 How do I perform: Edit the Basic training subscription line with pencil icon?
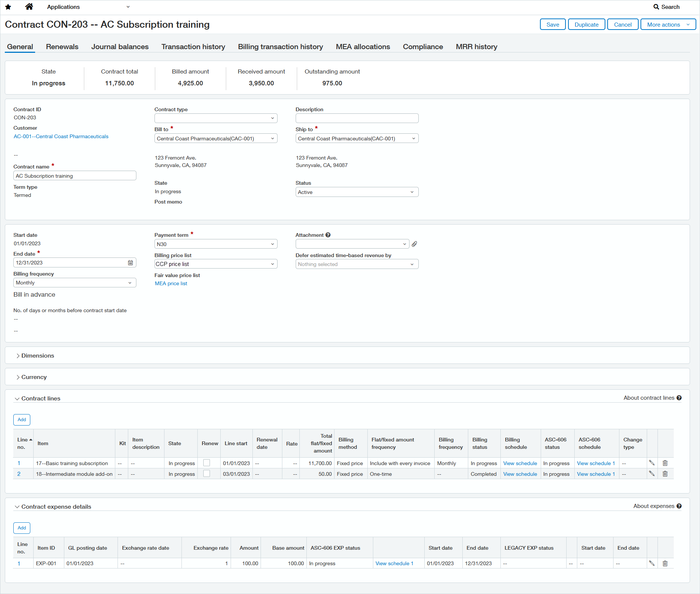click(x=652, y=463)
